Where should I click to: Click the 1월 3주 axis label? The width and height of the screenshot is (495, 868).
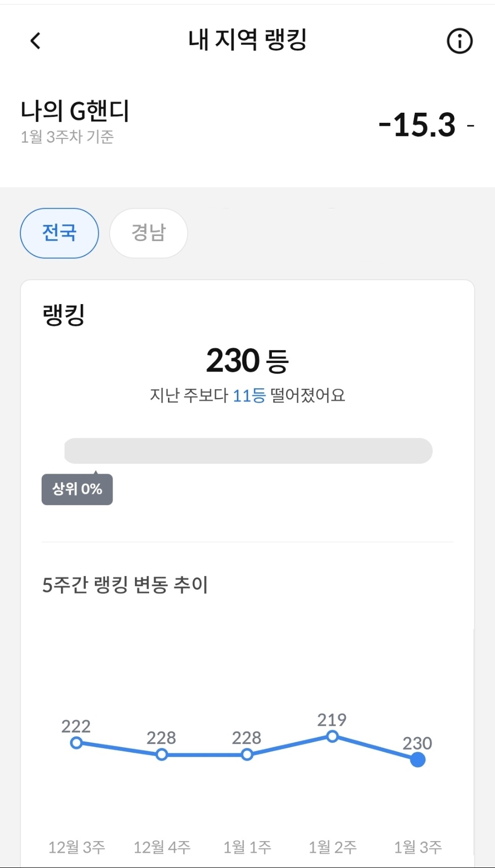click(418, 847)
